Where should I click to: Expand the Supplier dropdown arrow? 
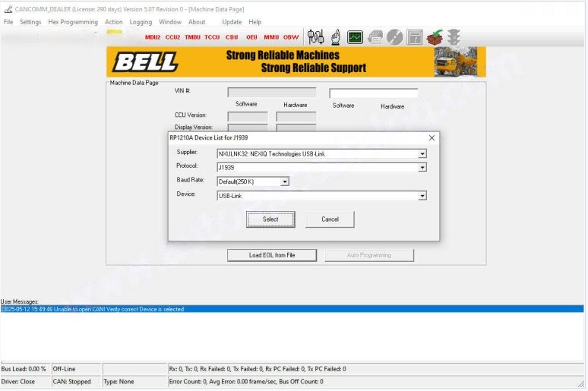tap(422, 153)
